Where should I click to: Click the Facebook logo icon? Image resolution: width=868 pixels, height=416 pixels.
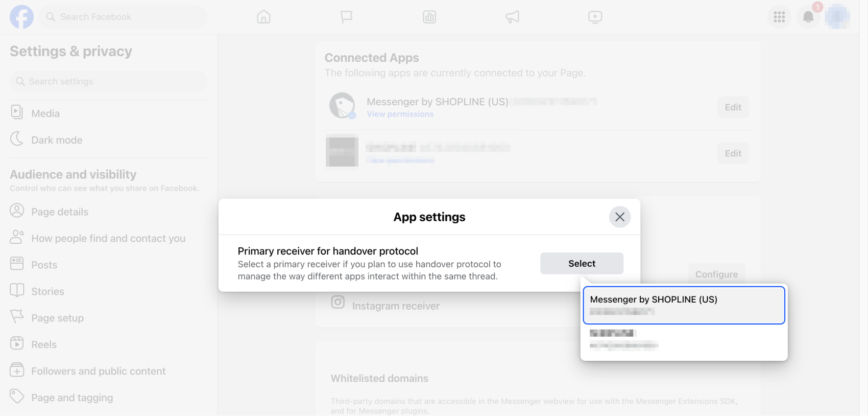(x=21, y=17)
